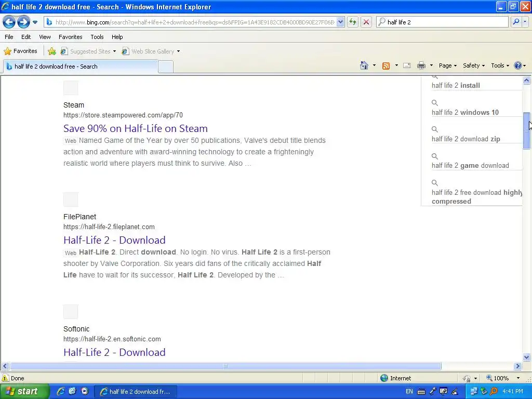Open the Edit menu
Viewport: 532px width, 399px height.
pyautogui.click(x=26, y=37)
